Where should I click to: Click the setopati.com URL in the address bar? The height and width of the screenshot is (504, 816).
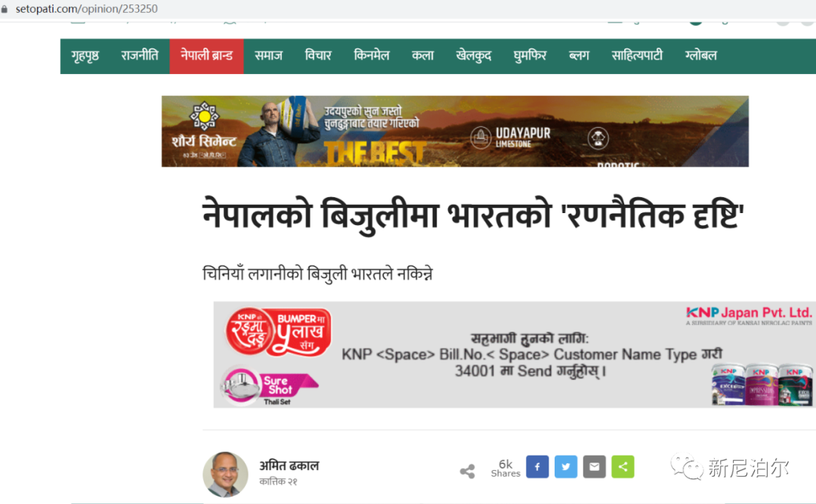86,9
